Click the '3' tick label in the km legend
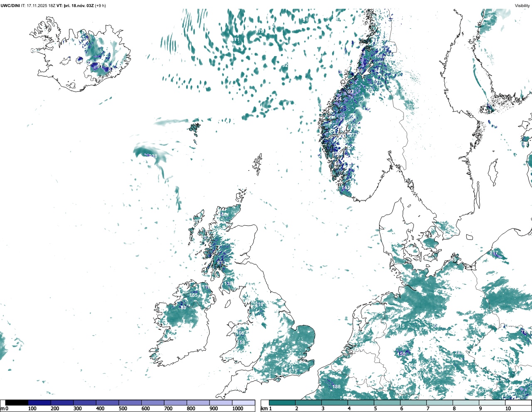 coord(323,409)
